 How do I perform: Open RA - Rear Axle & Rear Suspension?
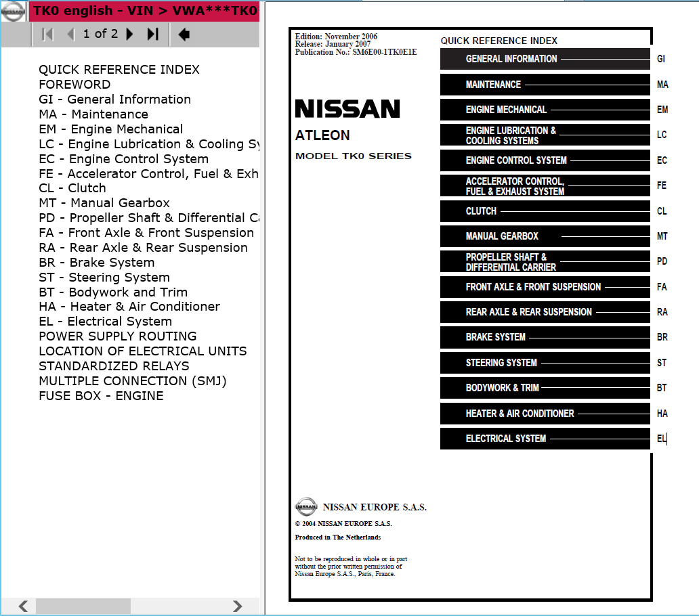143,248
